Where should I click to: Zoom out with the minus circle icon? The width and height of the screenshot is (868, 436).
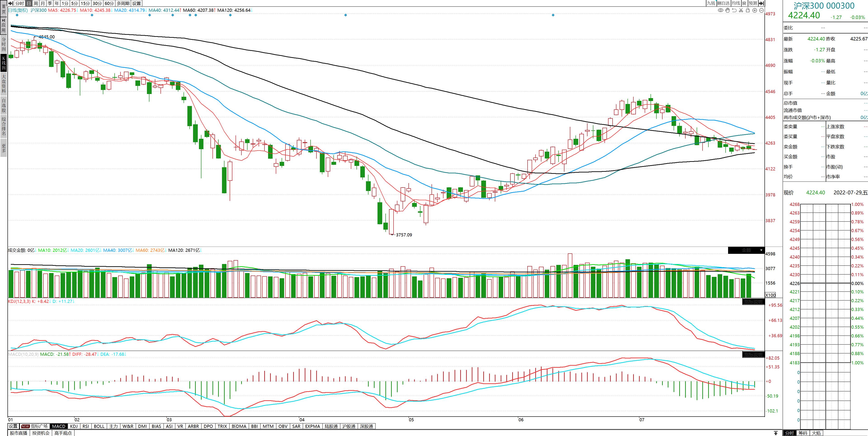pos(761,10)
